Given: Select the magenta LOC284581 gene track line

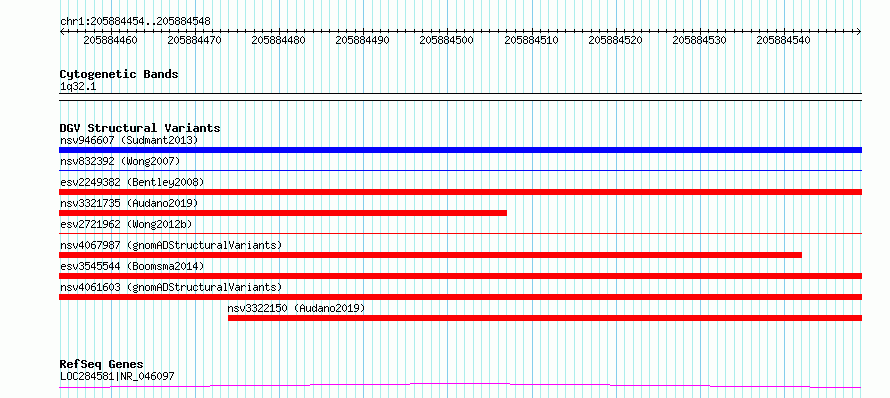Looking at the screenshot, I should (x=460, y=386).
